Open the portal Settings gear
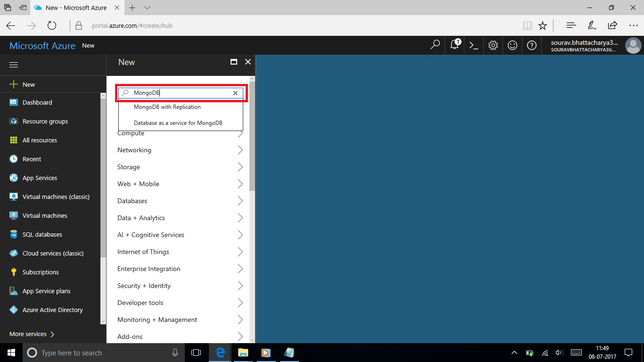The width and height of the screenshot is (644, 362). coord(493,45)
